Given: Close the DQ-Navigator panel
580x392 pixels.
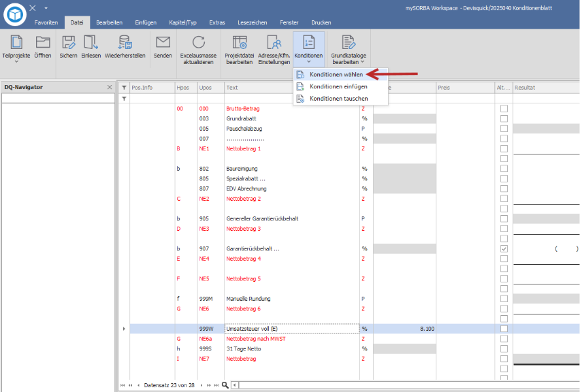Looking at the screenshot, I should [110, 87].
